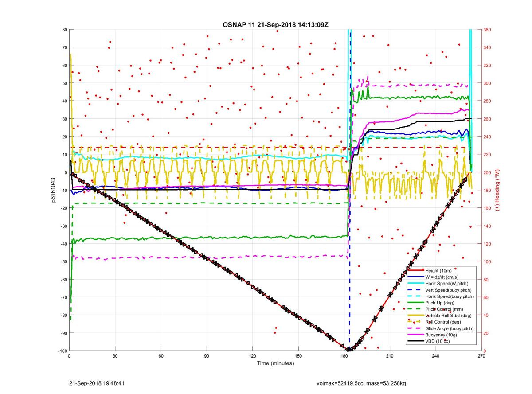The image size is (532, 394).
Task: Click legend entry 'Buoyancy (10g)'
Action: 440,335
